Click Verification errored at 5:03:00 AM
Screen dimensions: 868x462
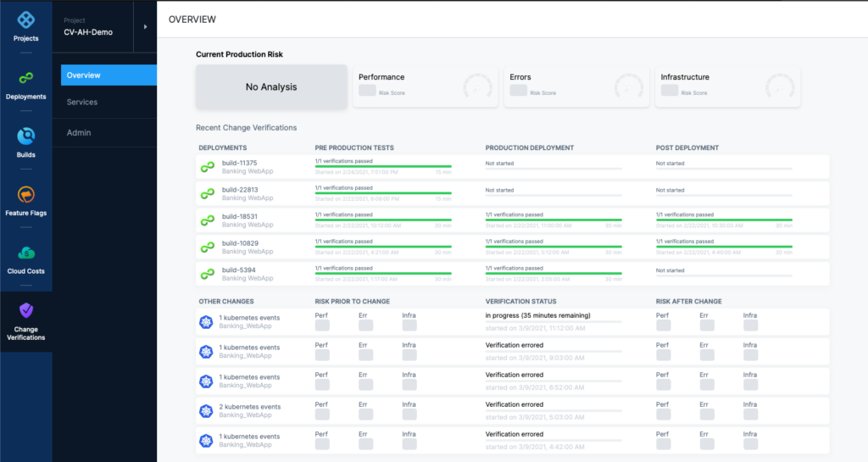click(515, 404)
